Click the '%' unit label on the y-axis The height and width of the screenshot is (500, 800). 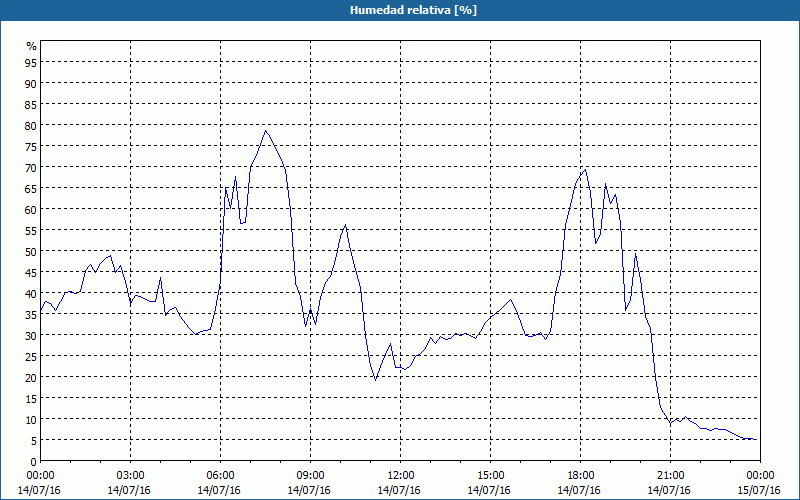tap(32, 46)
